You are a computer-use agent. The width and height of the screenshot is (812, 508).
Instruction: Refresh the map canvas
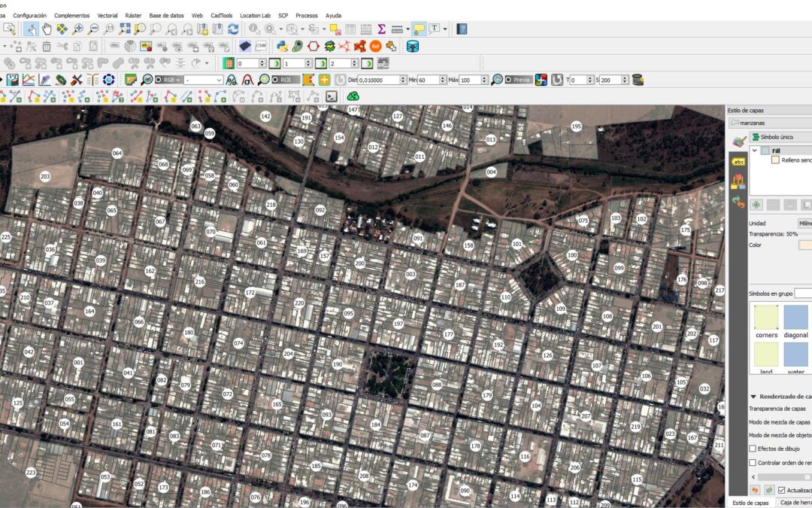click(x=233, y=29)
